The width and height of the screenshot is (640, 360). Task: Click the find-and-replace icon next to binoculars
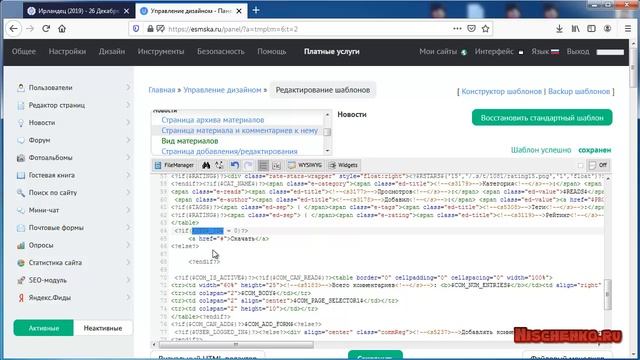point(219,165)
